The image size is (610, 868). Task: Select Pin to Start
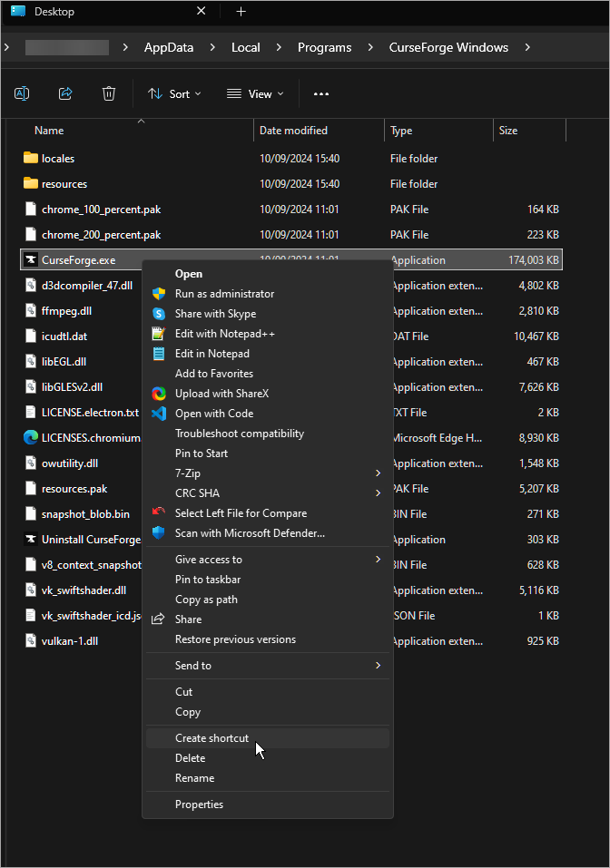(x=268, y=454)
